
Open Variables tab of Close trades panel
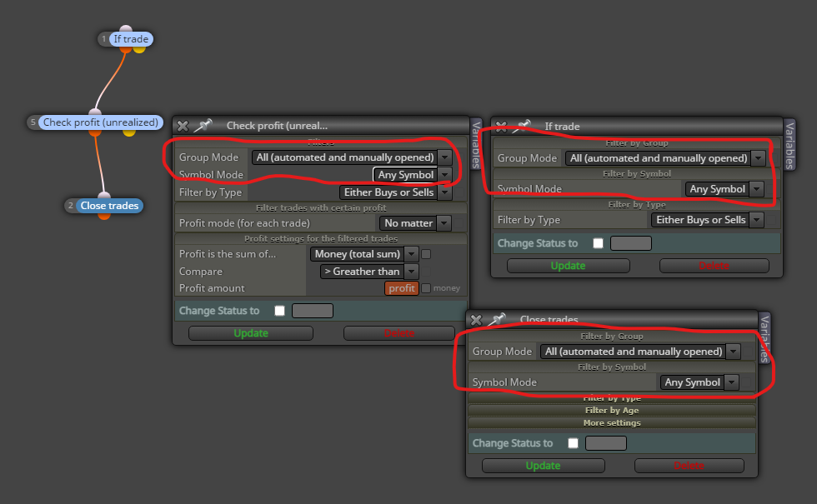(x=765, y=339)
